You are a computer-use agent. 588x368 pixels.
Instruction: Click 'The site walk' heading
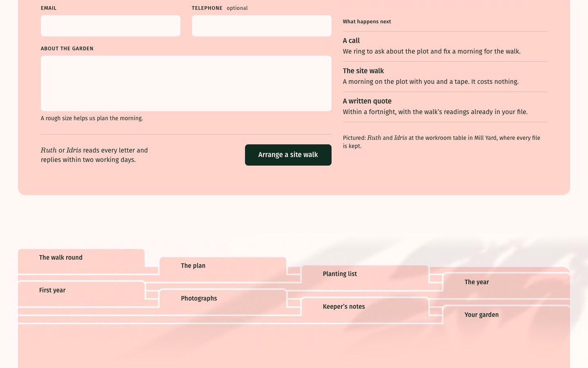(363, 71)
